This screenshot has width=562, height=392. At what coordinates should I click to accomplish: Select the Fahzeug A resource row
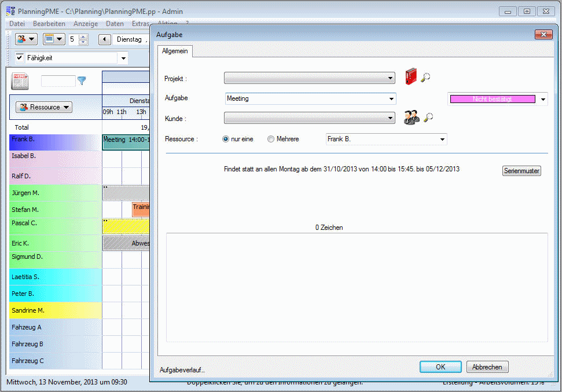point(56,327)
